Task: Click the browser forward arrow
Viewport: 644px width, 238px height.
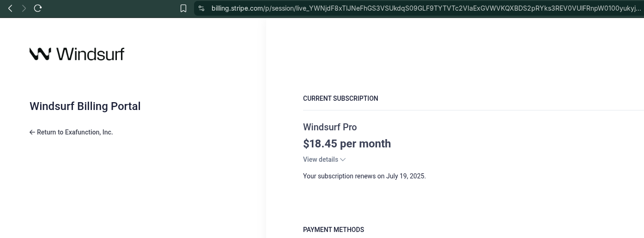Action: [24, 8]
